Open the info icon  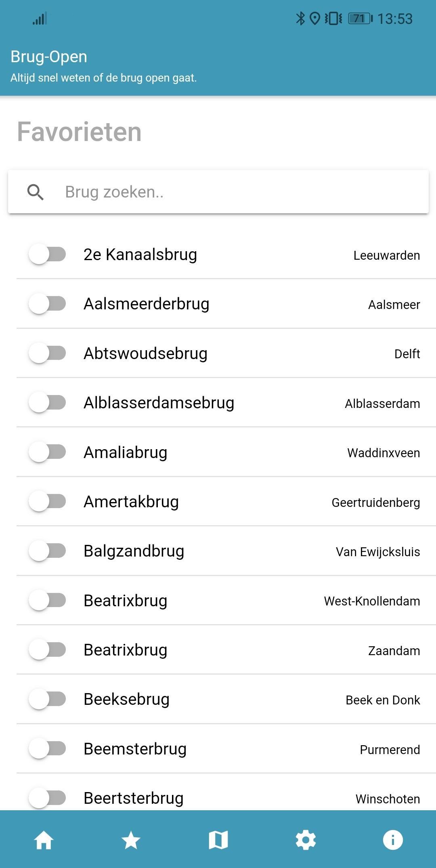click(x=392, y=840)
